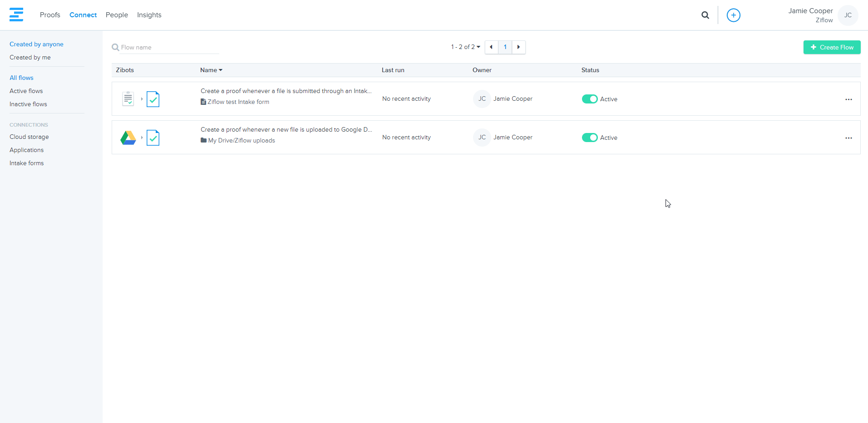Open the search magnifier in top bar
868x423 pixels.
click(x=705, y=15)
